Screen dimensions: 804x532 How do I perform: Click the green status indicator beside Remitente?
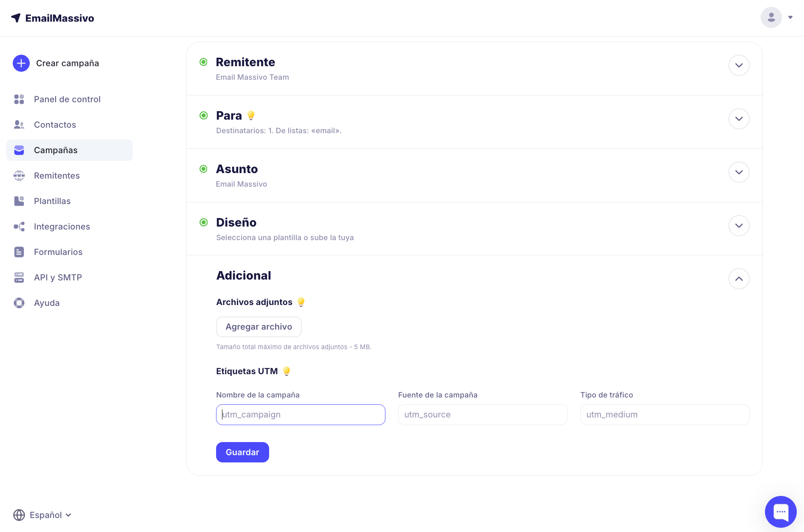204,62
